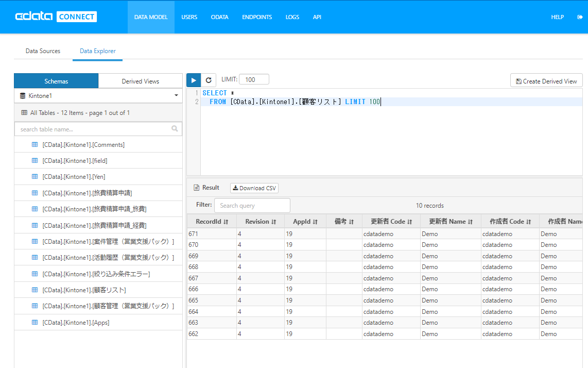Click table icon beside [Apps] table

tap(35, 322)
